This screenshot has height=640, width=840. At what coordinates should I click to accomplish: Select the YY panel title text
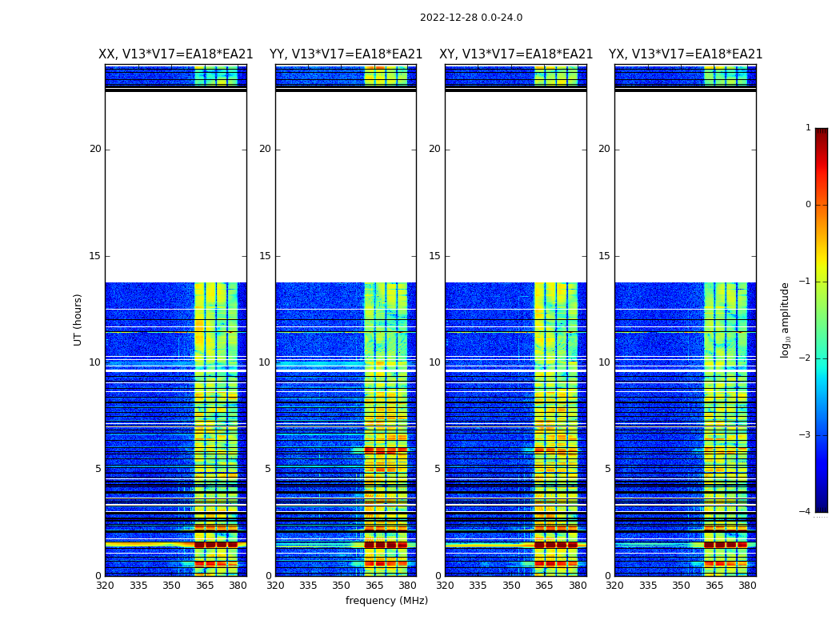346,54
